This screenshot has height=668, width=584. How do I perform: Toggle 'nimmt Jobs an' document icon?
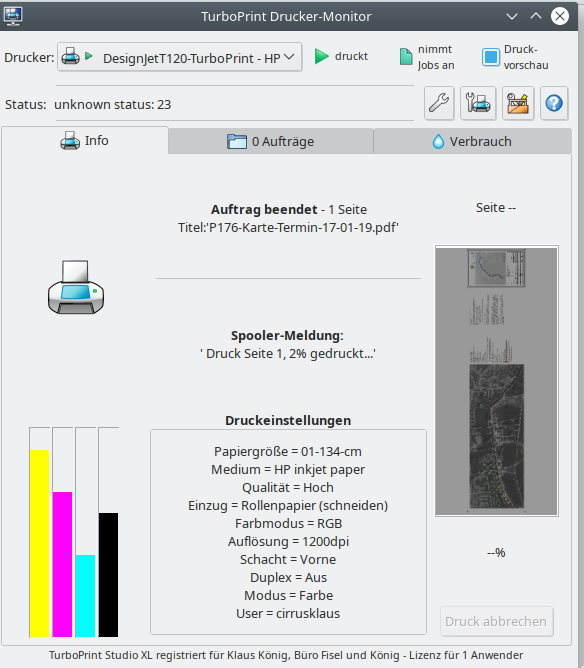pyautogui.click(x=406, y=57)
